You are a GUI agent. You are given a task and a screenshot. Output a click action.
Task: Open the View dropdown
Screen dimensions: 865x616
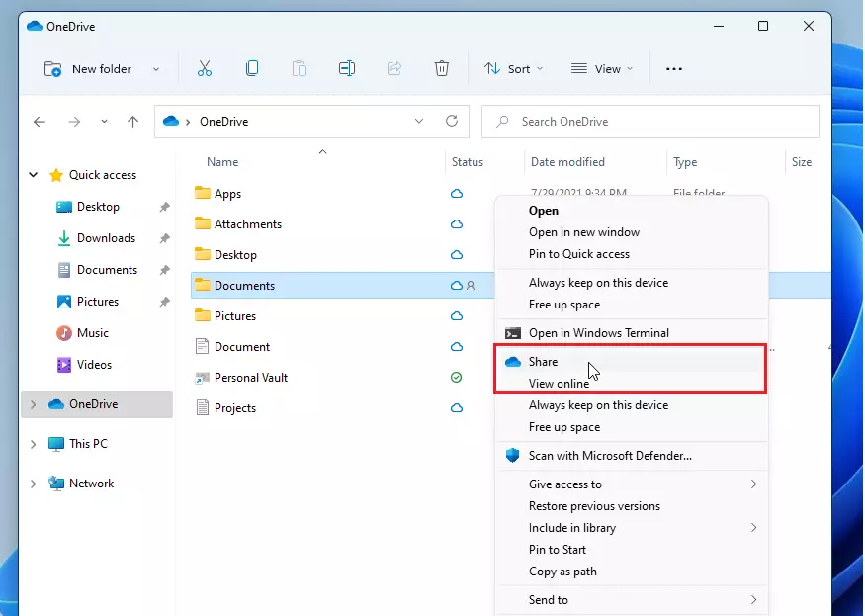602,69
